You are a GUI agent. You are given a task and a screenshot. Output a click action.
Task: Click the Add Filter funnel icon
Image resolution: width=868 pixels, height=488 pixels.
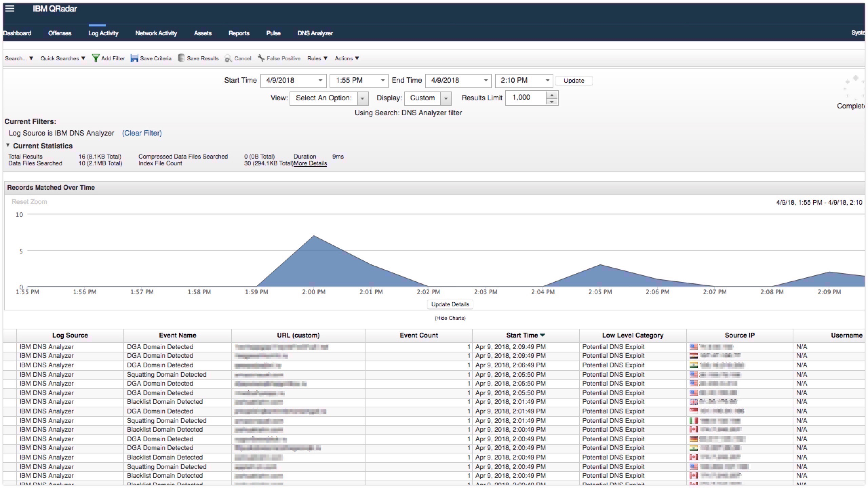coord(96,58)
